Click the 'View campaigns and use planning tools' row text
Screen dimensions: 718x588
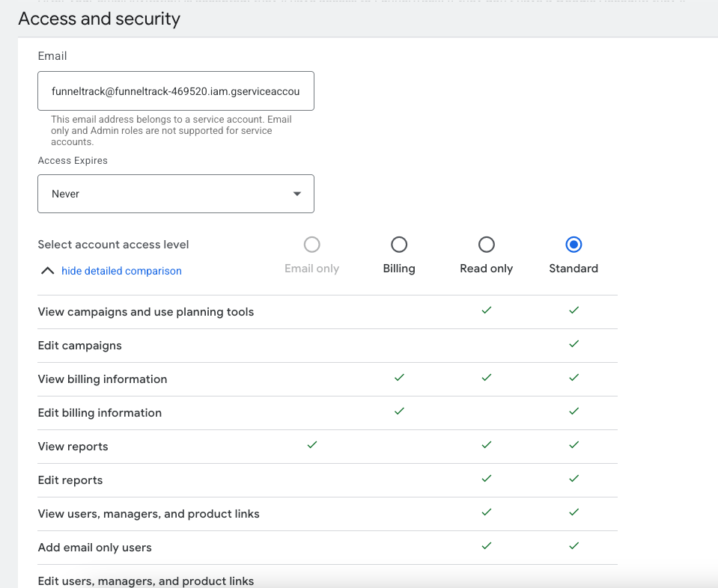[x=145, y=312]
